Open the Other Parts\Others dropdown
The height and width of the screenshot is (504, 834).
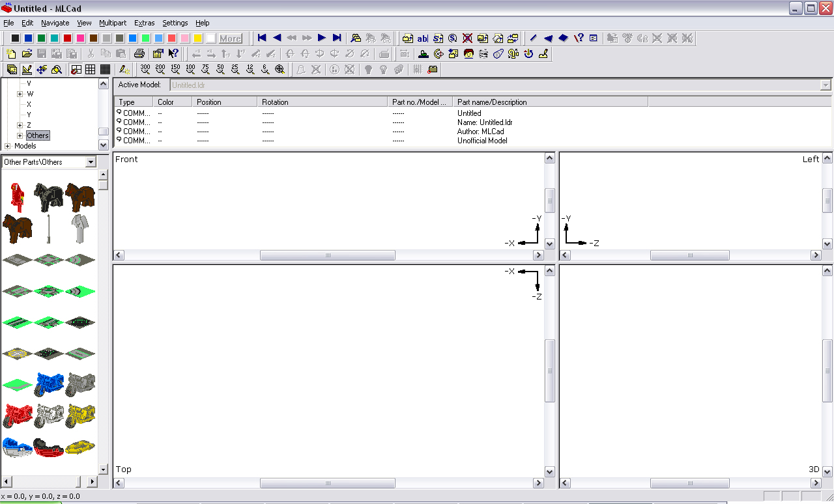(x=91, y=162)
